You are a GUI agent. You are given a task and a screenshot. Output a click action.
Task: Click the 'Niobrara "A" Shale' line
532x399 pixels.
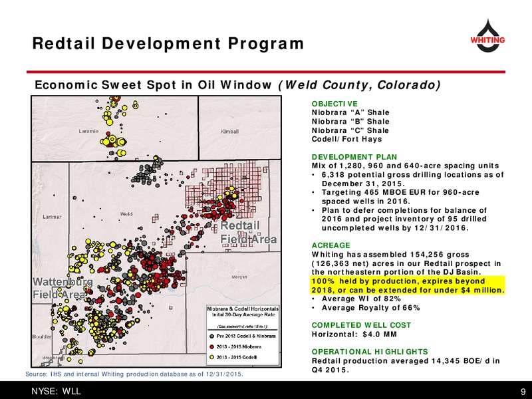click(x=350, y=112)
